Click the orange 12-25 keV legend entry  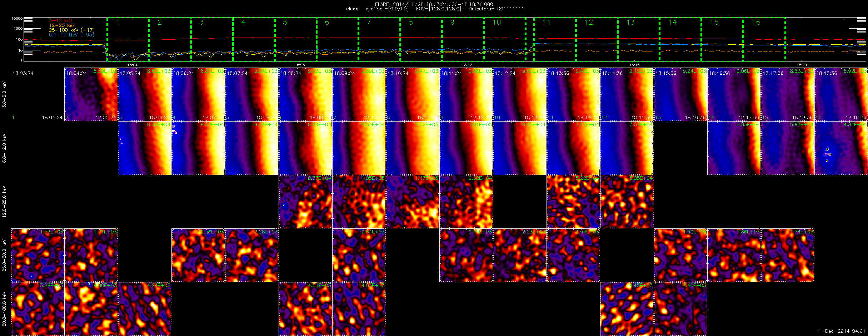pyautogui.click(x=62, y=25)
